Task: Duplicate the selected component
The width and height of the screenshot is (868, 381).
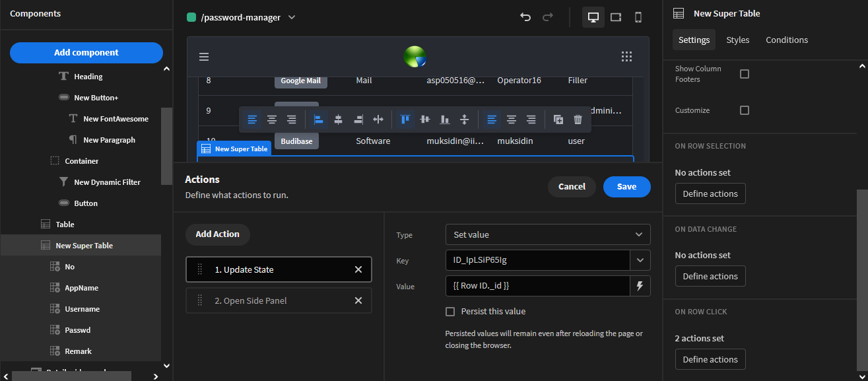Action: 558,120
